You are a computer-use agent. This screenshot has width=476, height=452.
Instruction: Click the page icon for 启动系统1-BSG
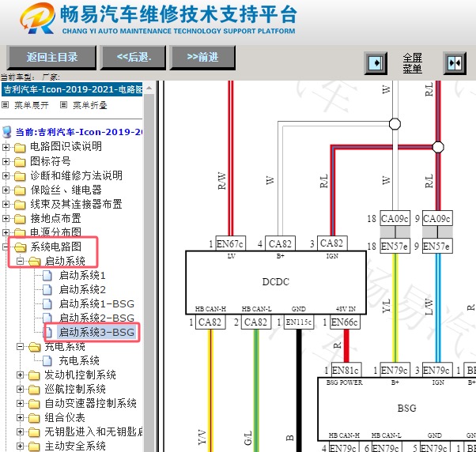(x=47, y=304)
